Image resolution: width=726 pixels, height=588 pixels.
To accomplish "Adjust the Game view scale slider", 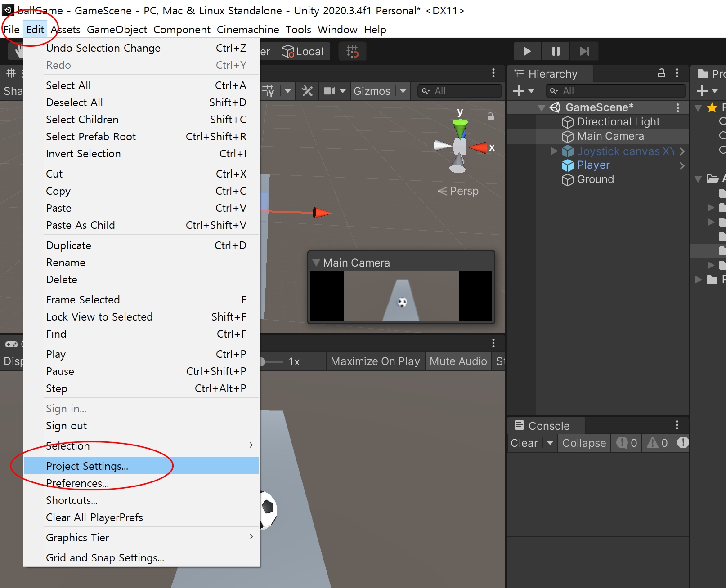I will point(271,361).
